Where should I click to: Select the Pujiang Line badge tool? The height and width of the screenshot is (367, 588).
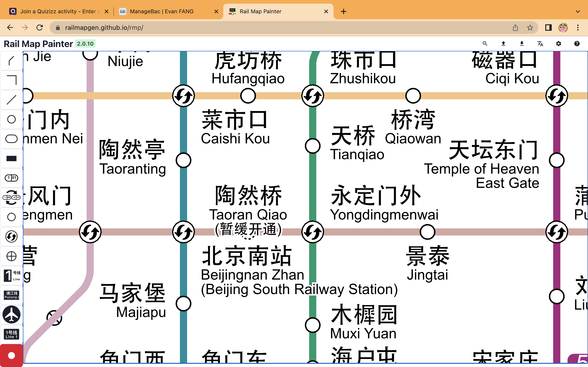tap(11, 295)
